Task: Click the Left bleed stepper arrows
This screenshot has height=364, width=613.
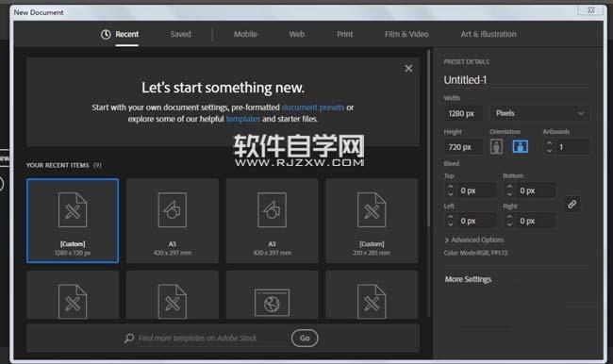Action: point(451,221)
